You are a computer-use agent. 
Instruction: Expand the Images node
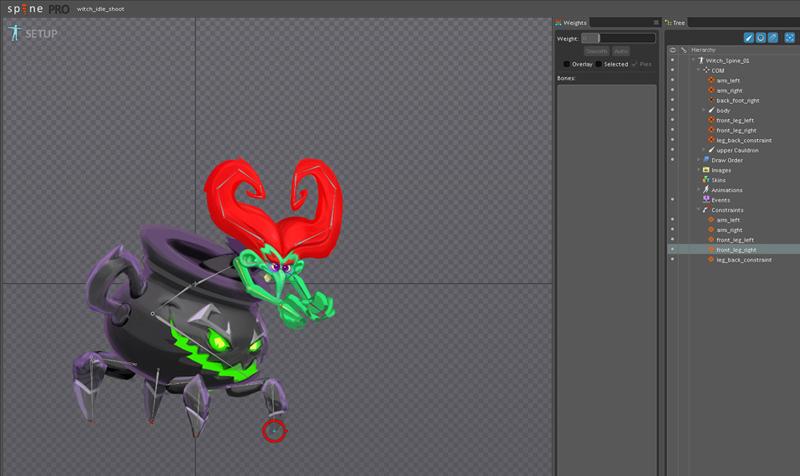coord(698,170)
